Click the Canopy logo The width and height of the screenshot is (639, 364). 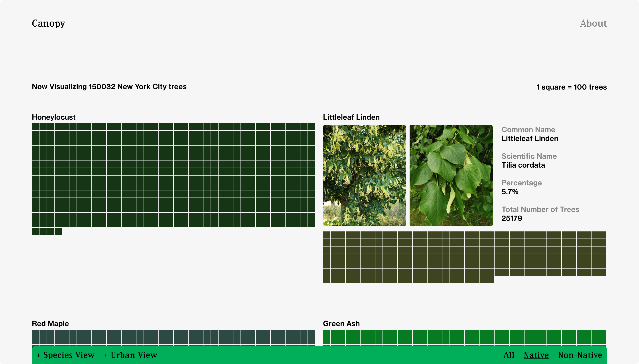[x=48, y=23]
